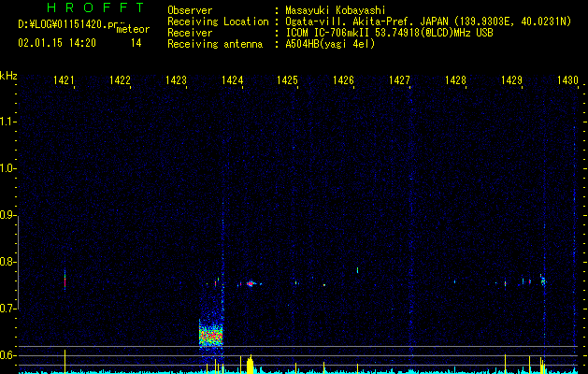Click the 1426 time axis marker
The width and height of the screenshot is (588, 374).
pyautogui.click(x=343, y=80)
